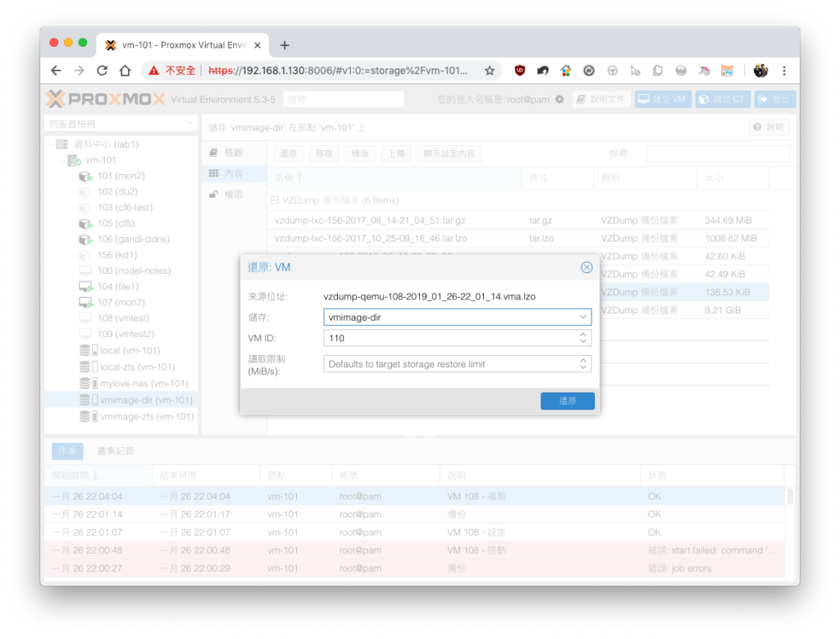Click the 建立 VM button
Image resolution: width=840 pixels, height=639 pixels.
(662, 99)
